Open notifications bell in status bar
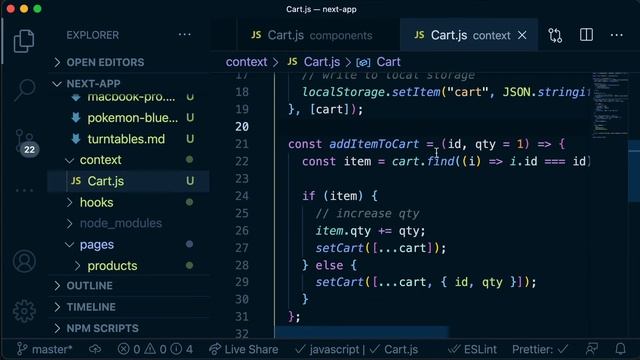Viewport: 640px width, 360px height. point(620,349)
